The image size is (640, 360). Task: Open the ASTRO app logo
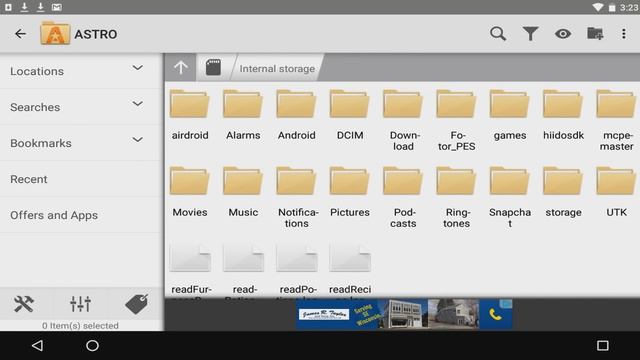[x=55, y=33]
